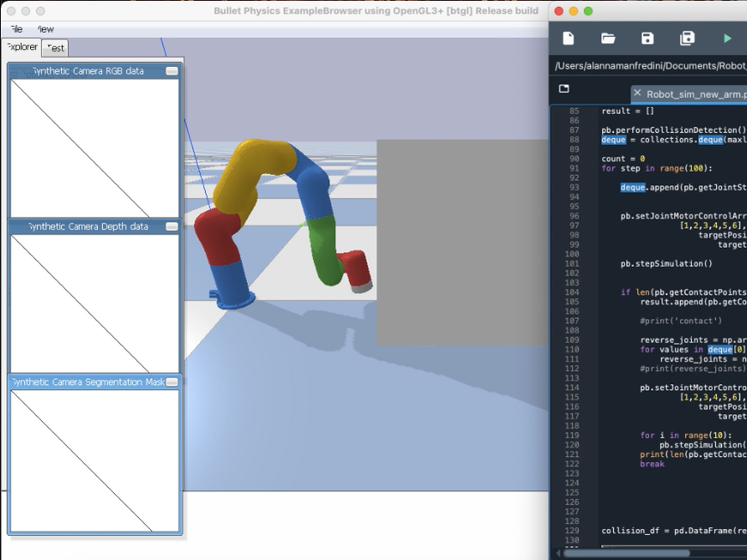Open a file using the folder icon
The height and width of the screenshot is (560, 747).
pos(608,39)
